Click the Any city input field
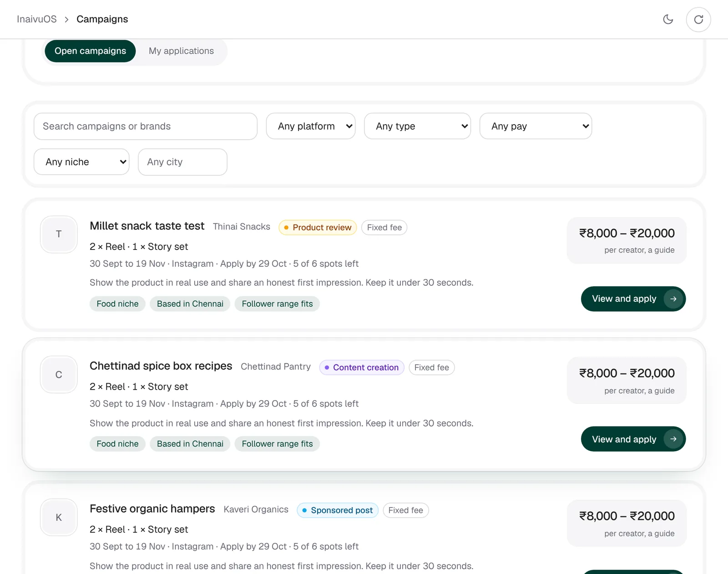This screenshot has height=574, width=728. (182, 162)
